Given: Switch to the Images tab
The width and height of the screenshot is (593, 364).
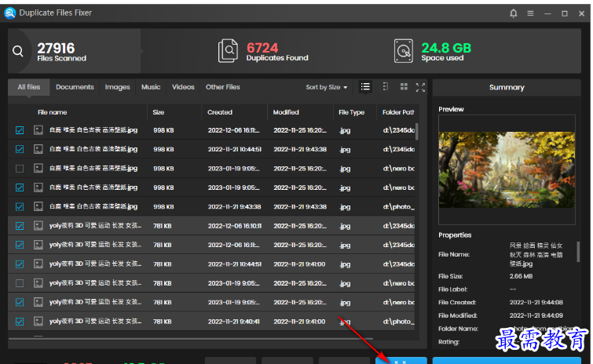Looking at the screenshot, I should pyautogui.click(x=117, y=87).
